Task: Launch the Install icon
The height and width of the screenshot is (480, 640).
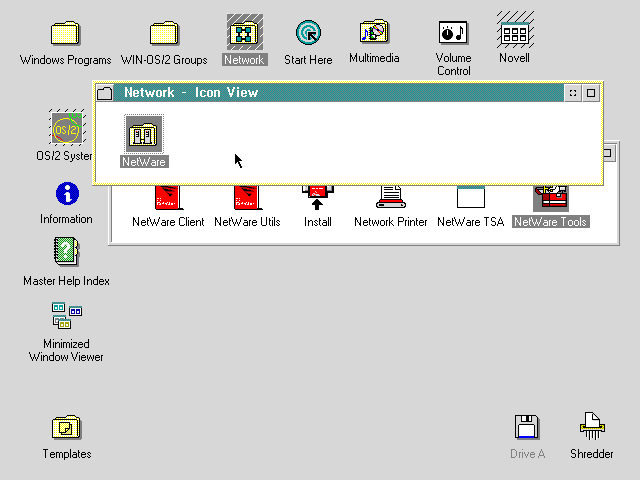Action: coord(318,198)
